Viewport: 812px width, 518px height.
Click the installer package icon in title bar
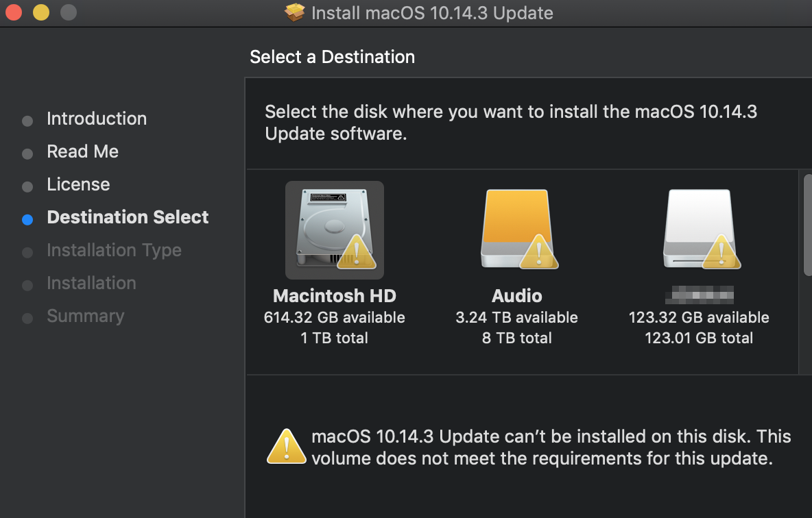point(295,12)
